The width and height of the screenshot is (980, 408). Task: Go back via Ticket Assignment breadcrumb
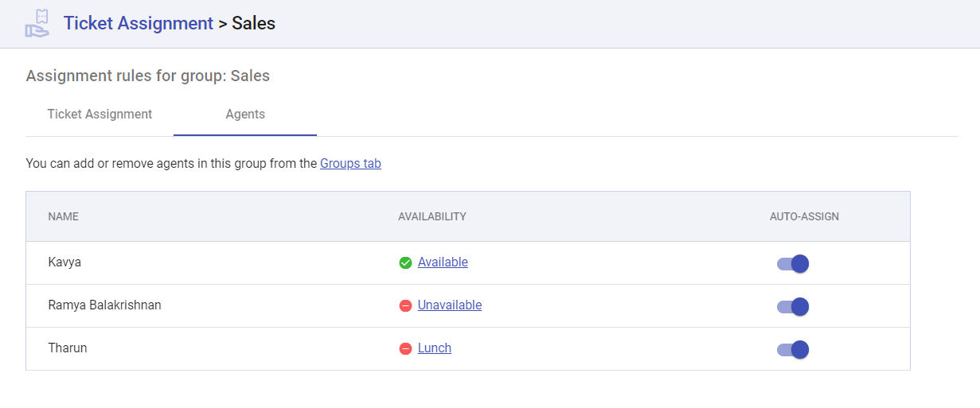[139, 23]
